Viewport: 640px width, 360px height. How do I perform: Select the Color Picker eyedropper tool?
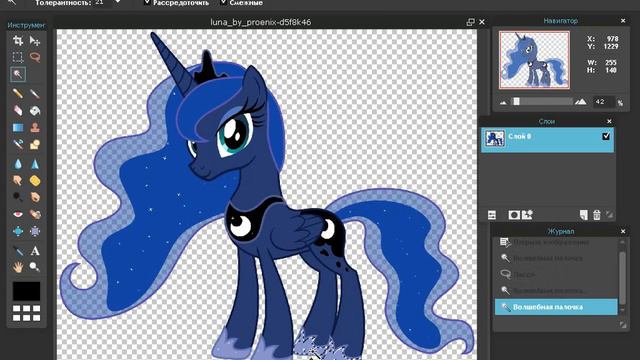click(18, 251)
